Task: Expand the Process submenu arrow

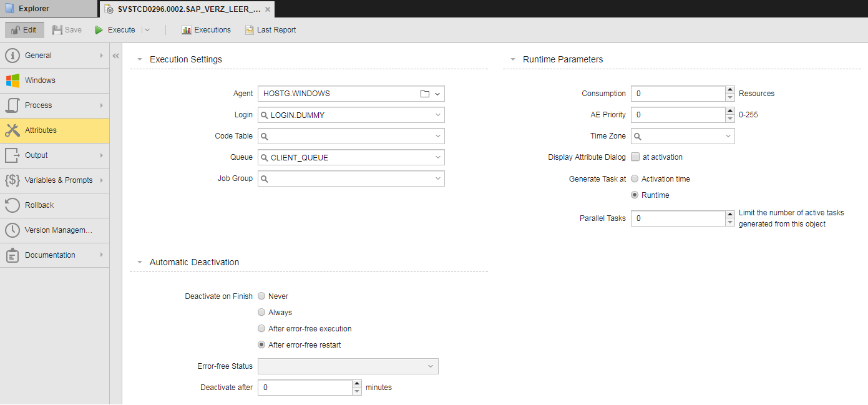Action: pos(101,105)
